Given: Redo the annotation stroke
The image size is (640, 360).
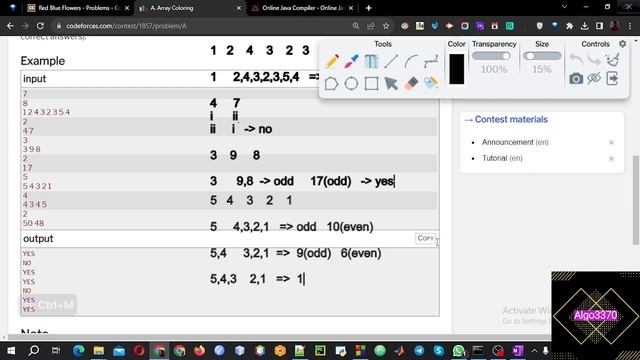Looking at the screenshot, I should point(594,60).
